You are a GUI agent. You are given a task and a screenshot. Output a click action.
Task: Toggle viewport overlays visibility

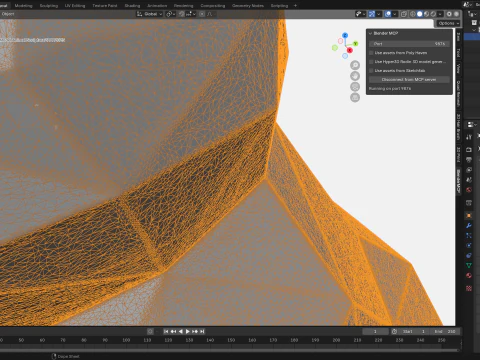(x=388, y=14)
